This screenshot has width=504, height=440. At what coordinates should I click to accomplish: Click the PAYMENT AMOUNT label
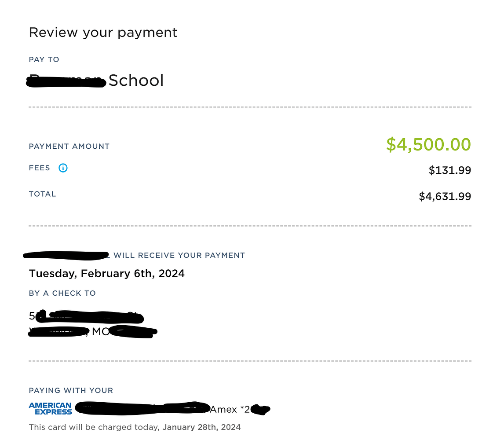pyautogui.click(x=69, y=146)
